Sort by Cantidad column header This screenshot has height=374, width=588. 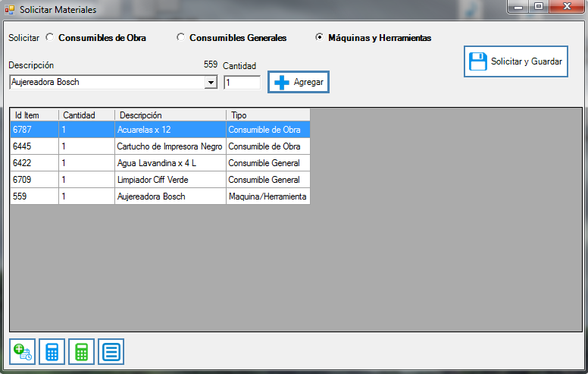[x=86, y=115]
